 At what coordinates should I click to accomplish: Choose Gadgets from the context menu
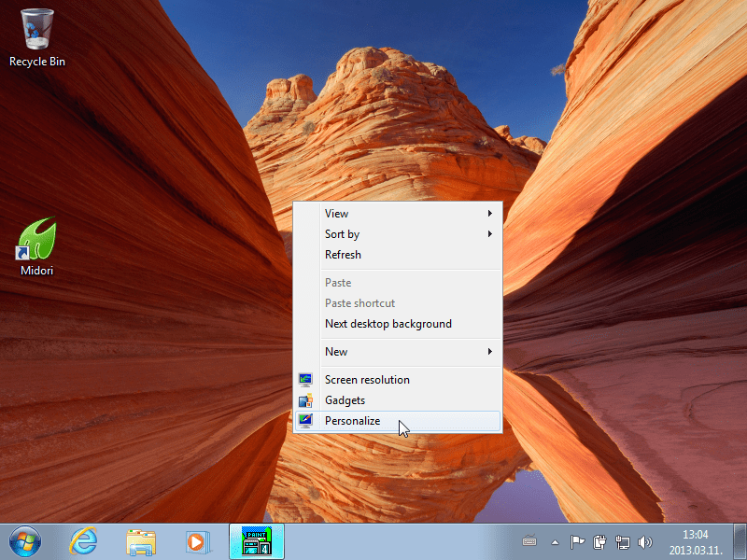point(398,400)
